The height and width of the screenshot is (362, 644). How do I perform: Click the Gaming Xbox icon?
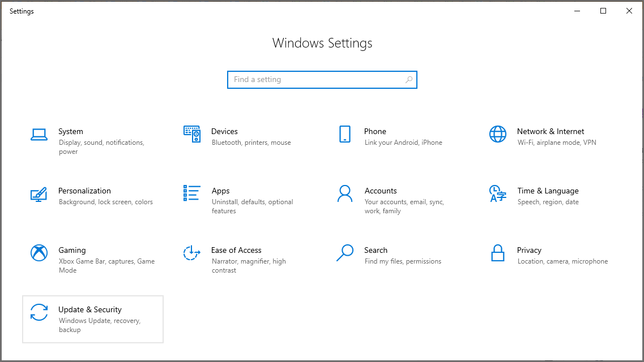[x=39, y=253]
